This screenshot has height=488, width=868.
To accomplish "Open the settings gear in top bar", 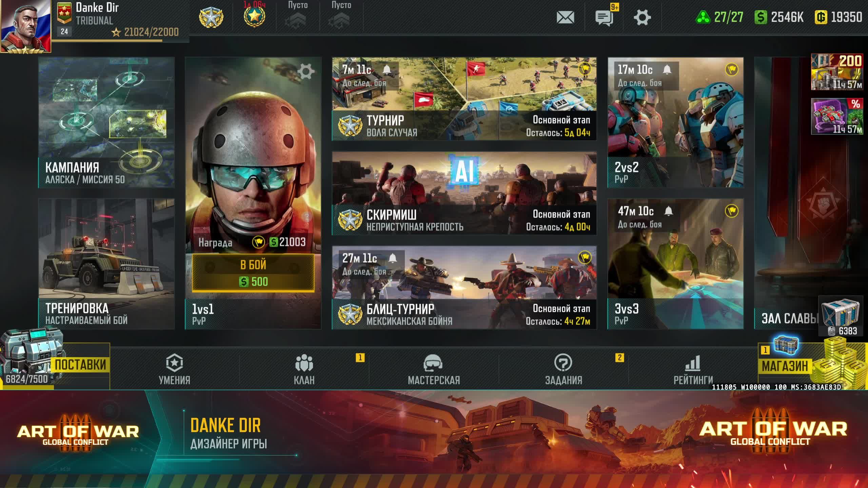I will coord(642,17).
